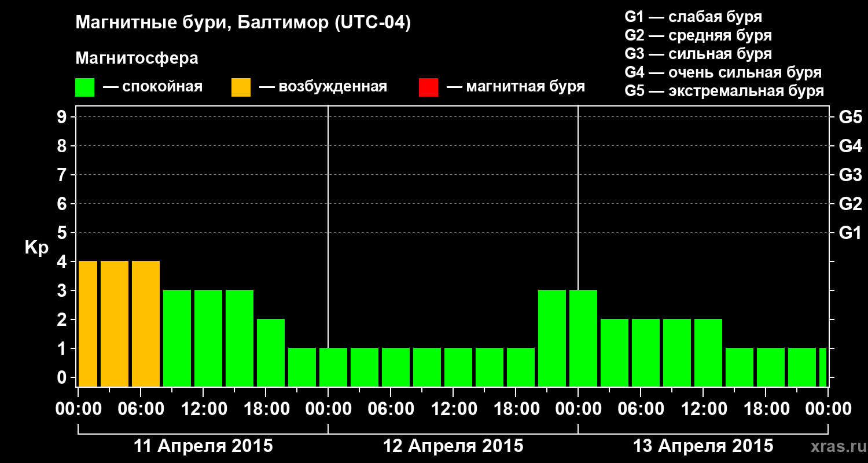Click '18:00' time label under 12 Апреля
868x463 pixels.
point(516,409)
